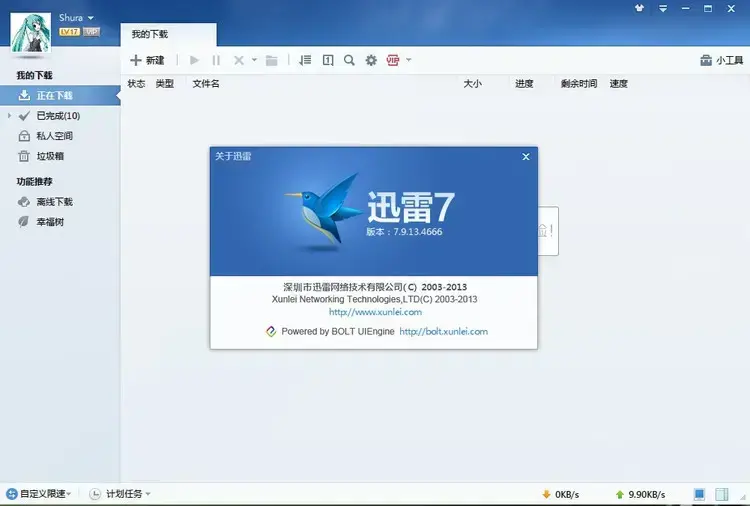Expand the VIP dropdown arrow
The height and width of the screenshot is (506, 750).
point(408,60)
